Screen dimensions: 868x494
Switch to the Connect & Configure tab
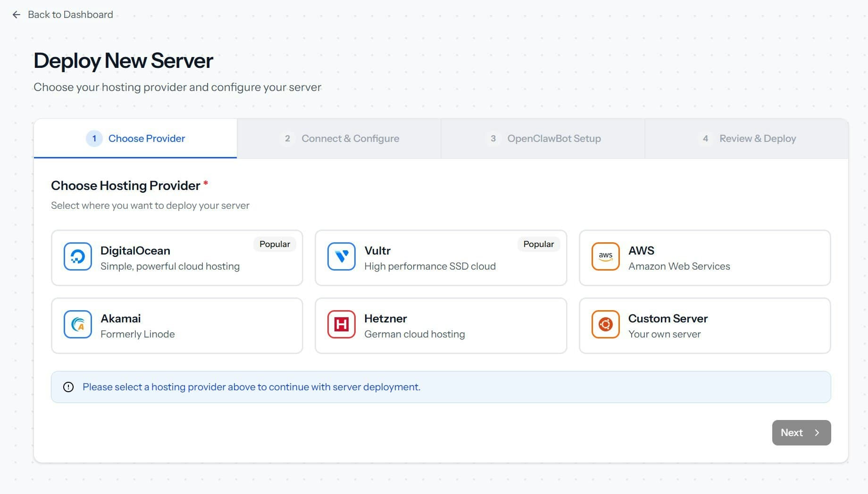tap(350, 138)
